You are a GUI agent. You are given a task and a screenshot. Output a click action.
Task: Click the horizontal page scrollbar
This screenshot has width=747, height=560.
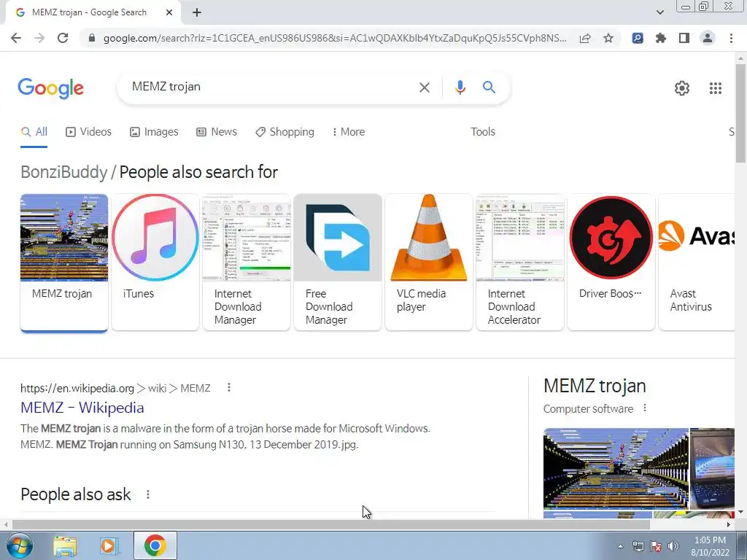pos(331,524)
